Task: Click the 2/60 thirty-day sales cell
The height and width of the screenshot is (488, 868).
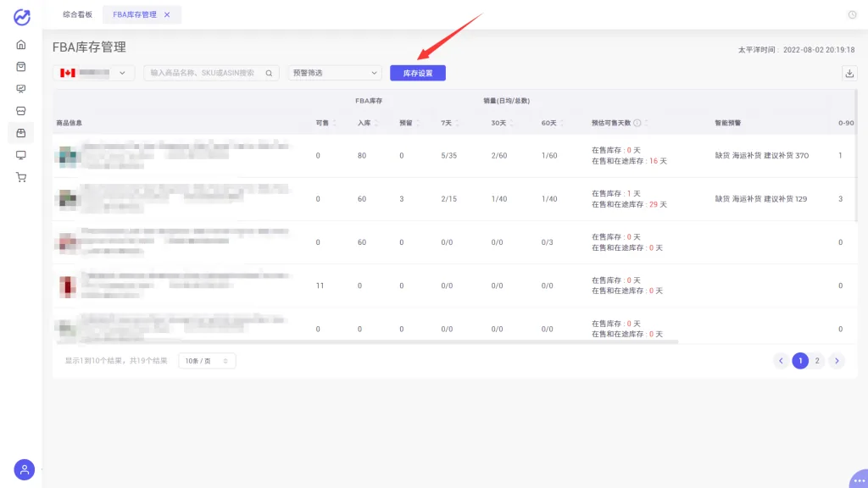Action: pos(498,156)
